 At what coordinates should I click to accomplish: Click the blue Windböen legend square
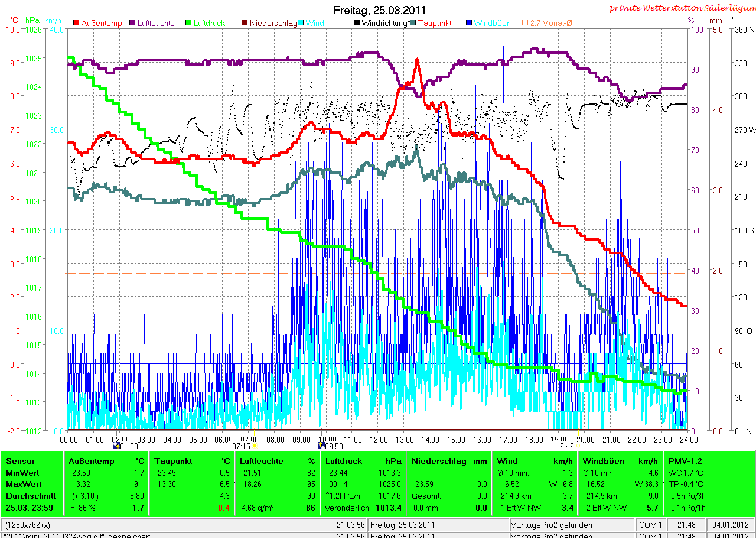[x=470, y=23]
